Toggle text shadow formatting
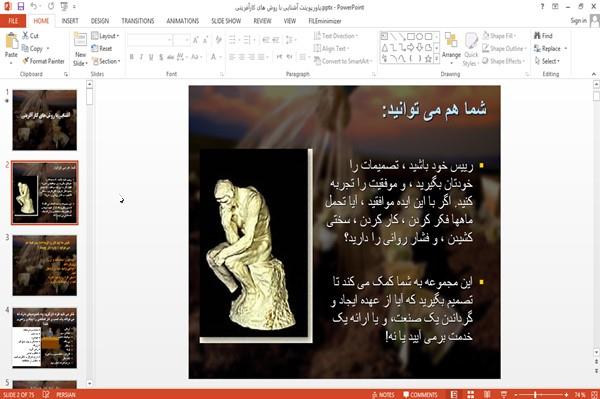 [161, 57]
